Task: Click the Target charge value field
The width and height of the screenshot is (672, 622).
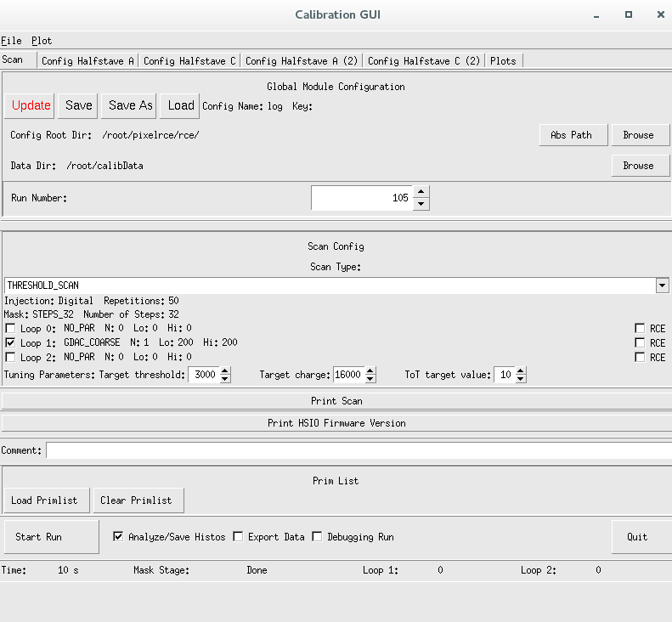Action: point(349,375)
